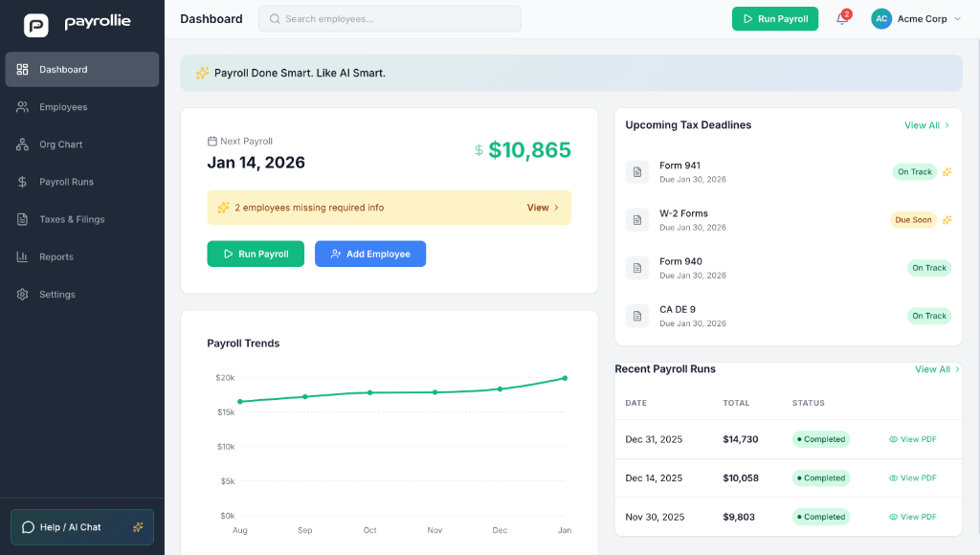Open Taxes & Filings from the sidebar

(x=21, y=218)
